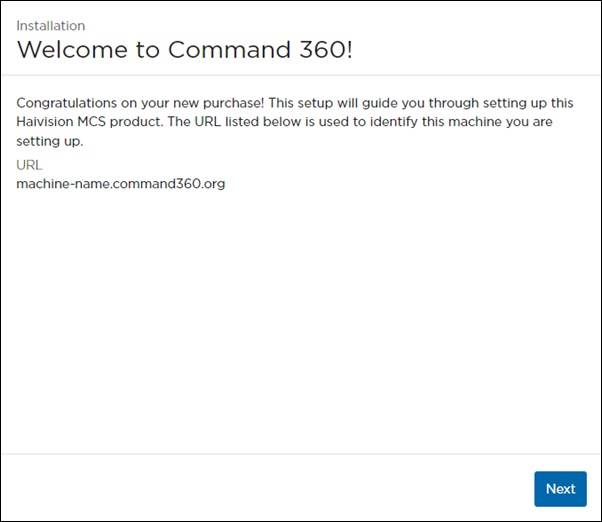602x522 pixels.
Task: Click the divider line below the heading
Action: point(300,75)
